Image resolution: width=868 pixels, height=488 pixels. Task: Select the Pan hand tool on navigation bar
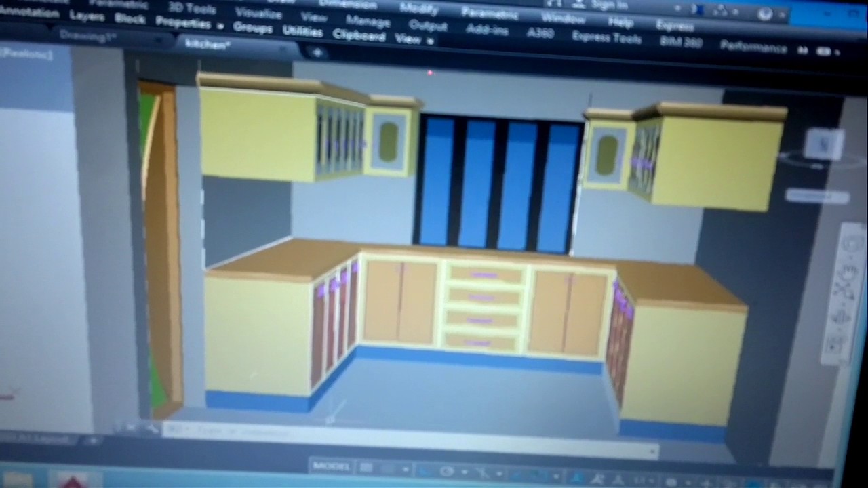click(x=848, y=271)
